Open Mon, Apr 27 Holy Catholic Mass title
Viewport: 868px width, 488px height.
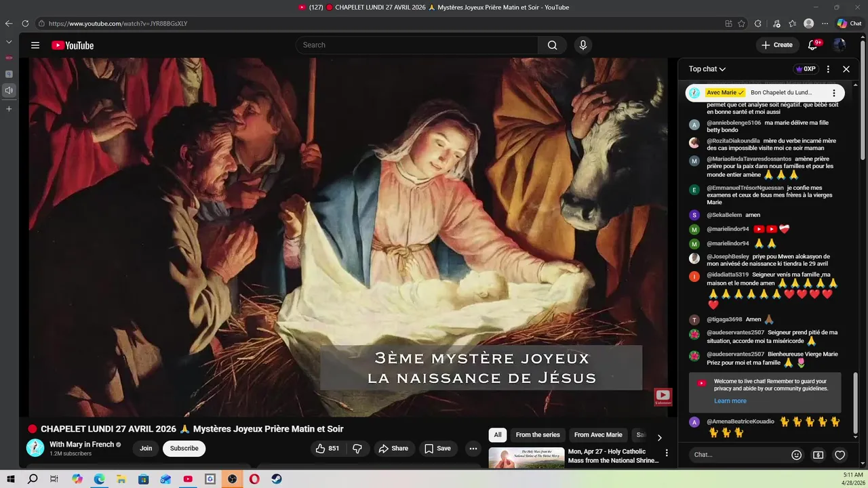click(x=613, y=456)
